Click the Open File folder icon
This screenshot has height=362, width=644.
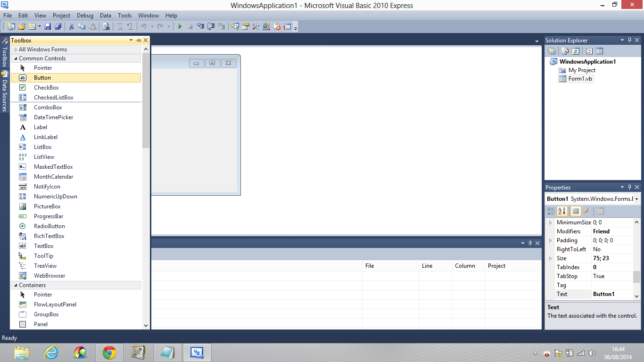tap(22, 26)
